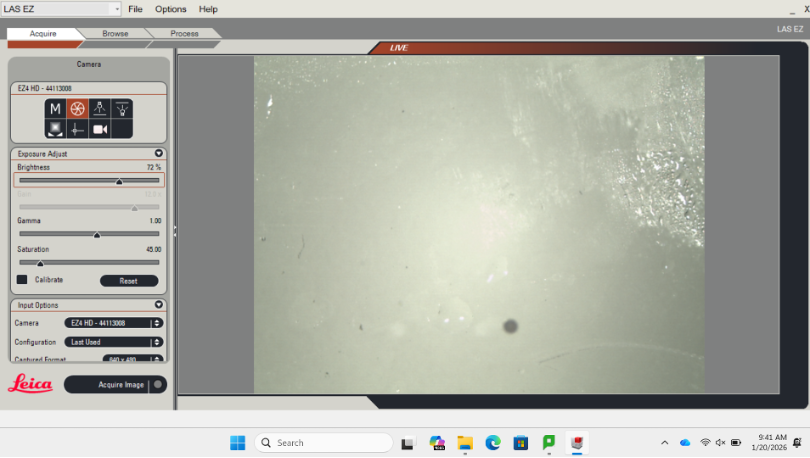The width and height of the screenshot is (810, 458).
Task: Collapse the Input Options section
Action: pos(159,305)
